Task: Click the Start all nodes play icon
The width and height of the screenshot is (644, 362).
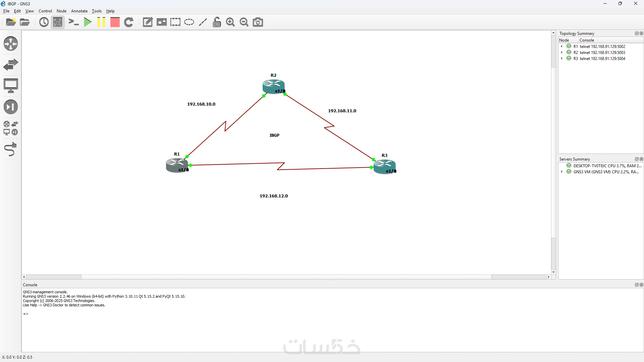Action: pyautogui.click(x=88, y=22)
